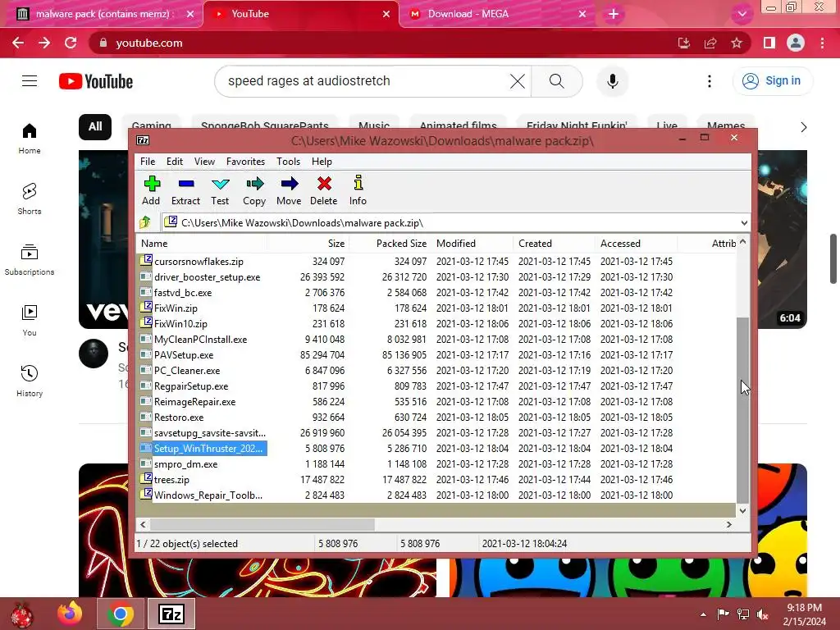The width and height of the screenshot is (840, 630).
Task: Select trees.zip in the file list
Action: pos(171,479)
